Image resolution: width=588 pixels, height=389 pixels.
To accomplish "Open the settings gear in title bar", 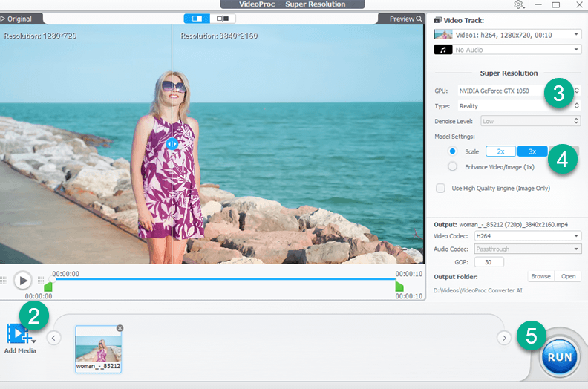I will click(x=519, y=5).
